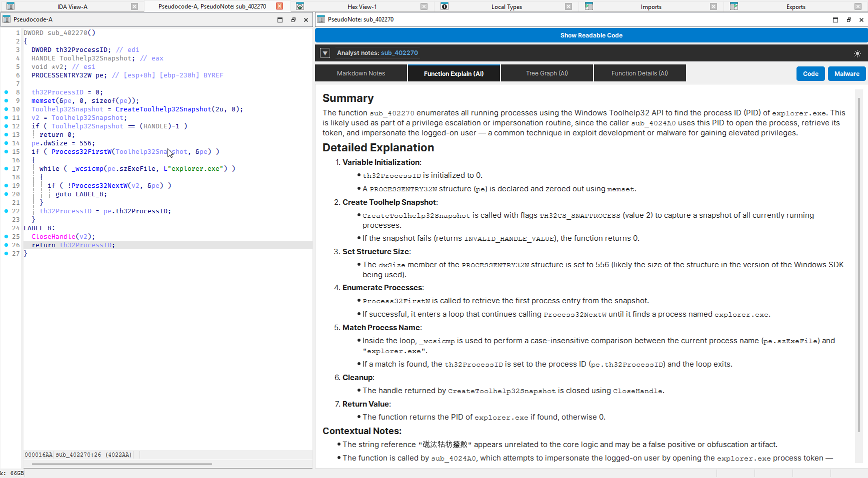Collapse the Analyst notes dropdown arrow

click(x=325, y=53)
